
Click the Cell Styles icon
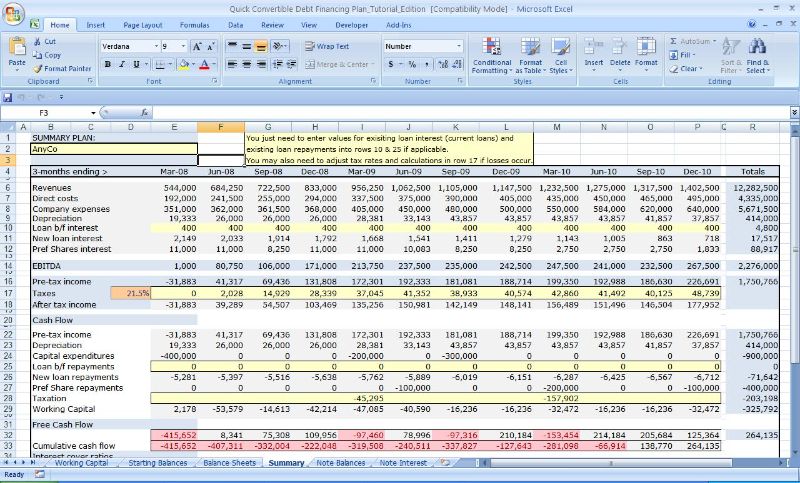point(560,48)
